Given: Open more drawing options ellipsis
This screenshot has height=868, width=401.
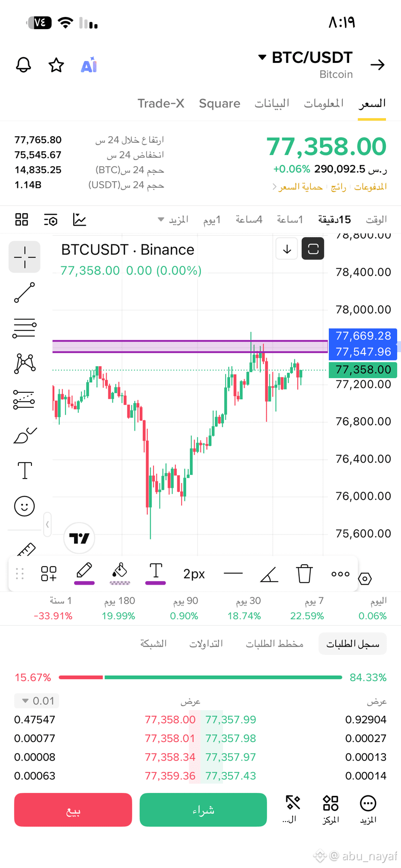Looking at the screenshot, I should (x=340, y=574).
